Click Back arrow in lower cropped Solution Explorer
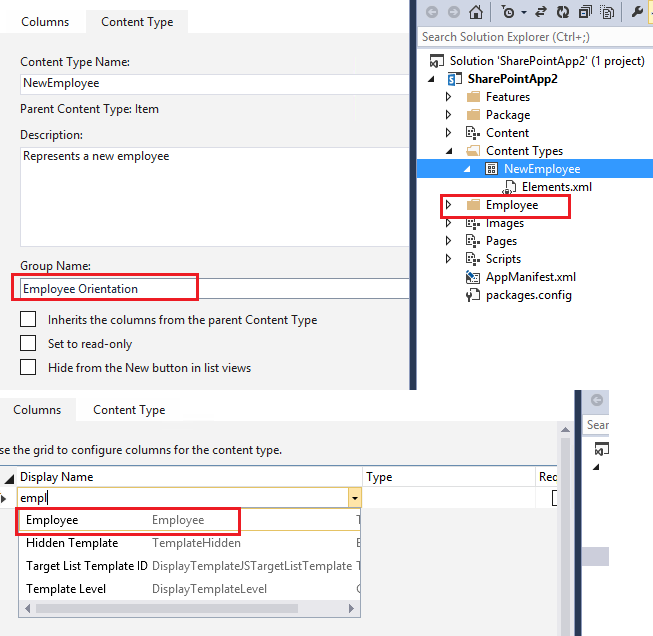Image resolution: width=653 pixels, height=636 pixels. click(x=597, y=400)
